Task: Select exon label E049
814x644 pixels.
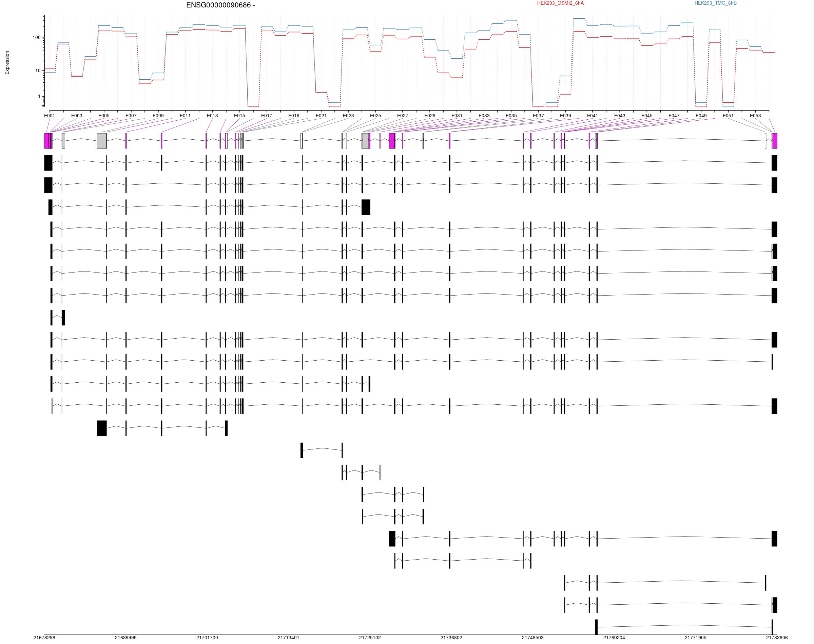Action: coord(701,116)
